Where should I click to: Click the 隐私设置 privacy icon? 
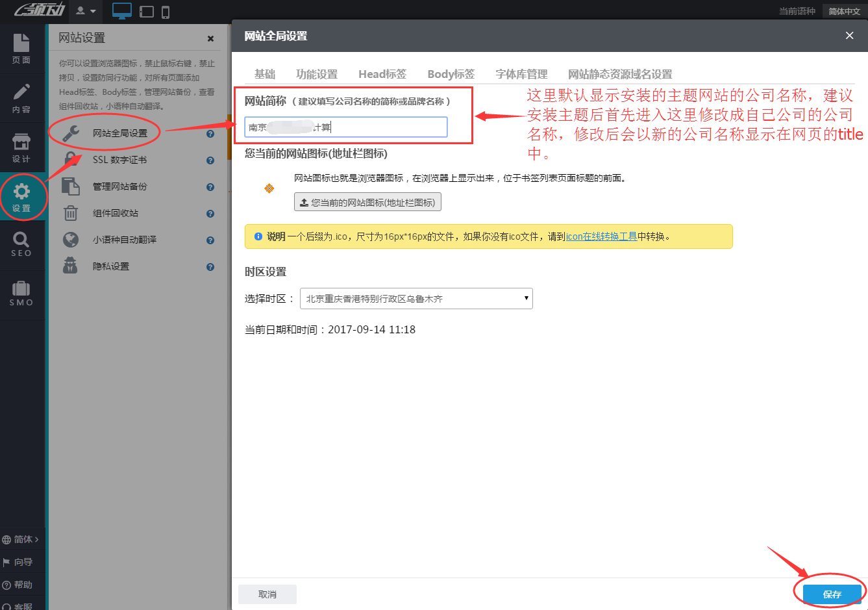click(x=70, y=266)
